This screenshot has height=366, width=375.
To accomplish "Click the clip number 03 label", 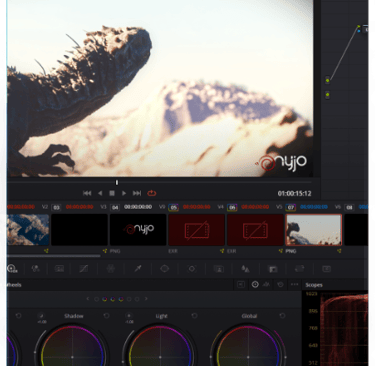I will pos(56,207).
